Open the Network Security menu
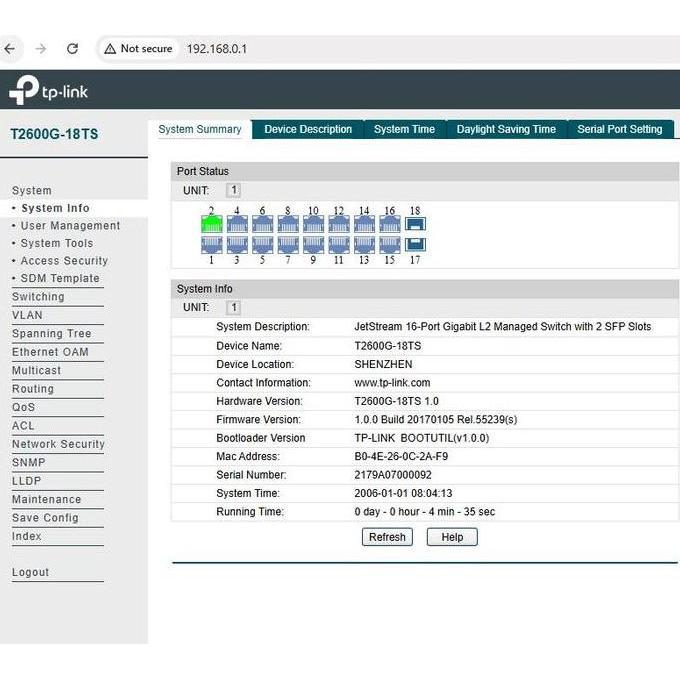The height and width of the screenshot is (680, 680). 59,444
